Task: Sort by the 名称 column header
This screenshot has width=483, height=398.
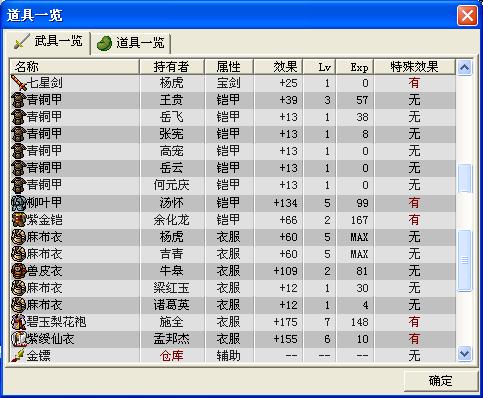Action: click(x=74, y=66)
